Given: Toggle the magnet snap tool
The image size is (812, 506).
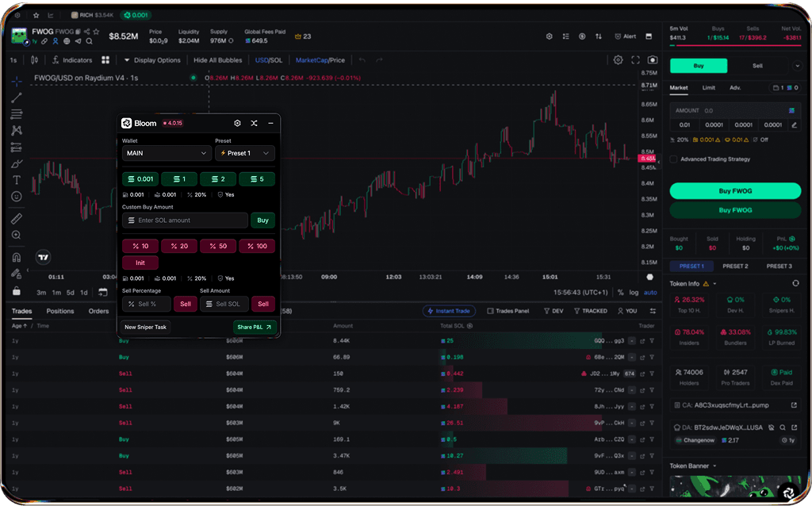Looking at the screenshot, I should point(17,258).
